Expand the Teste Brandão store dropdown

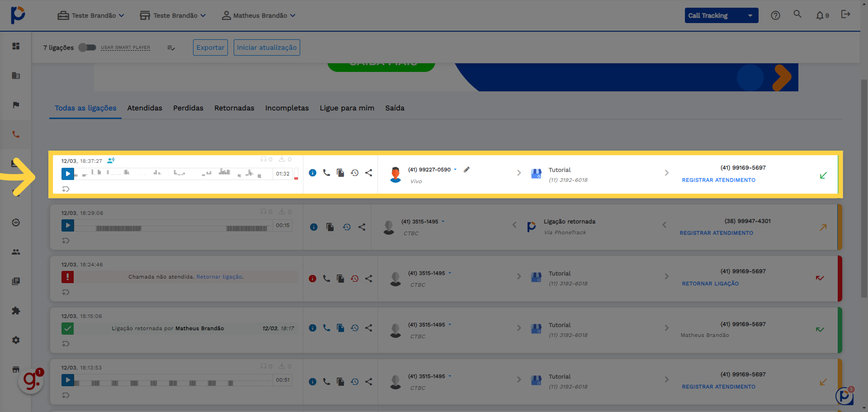173,15
